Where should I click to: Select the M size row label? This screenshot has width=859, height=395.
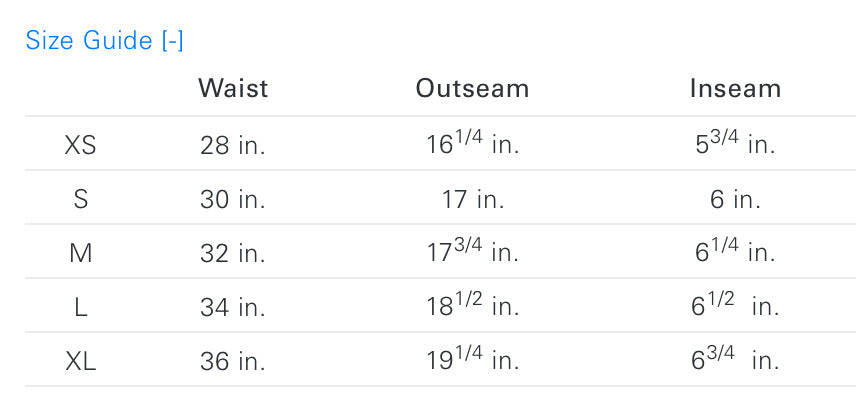81,253
